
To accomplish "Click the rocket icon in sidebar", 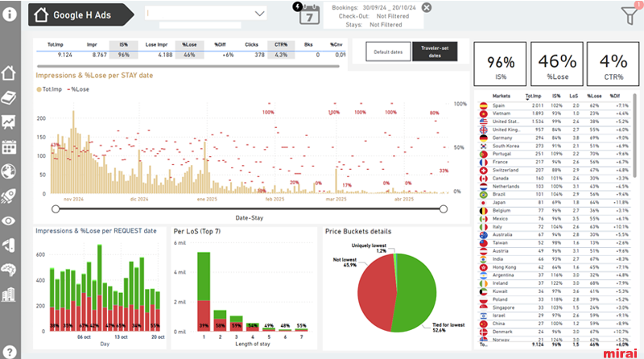I will [x=9, y=196].
